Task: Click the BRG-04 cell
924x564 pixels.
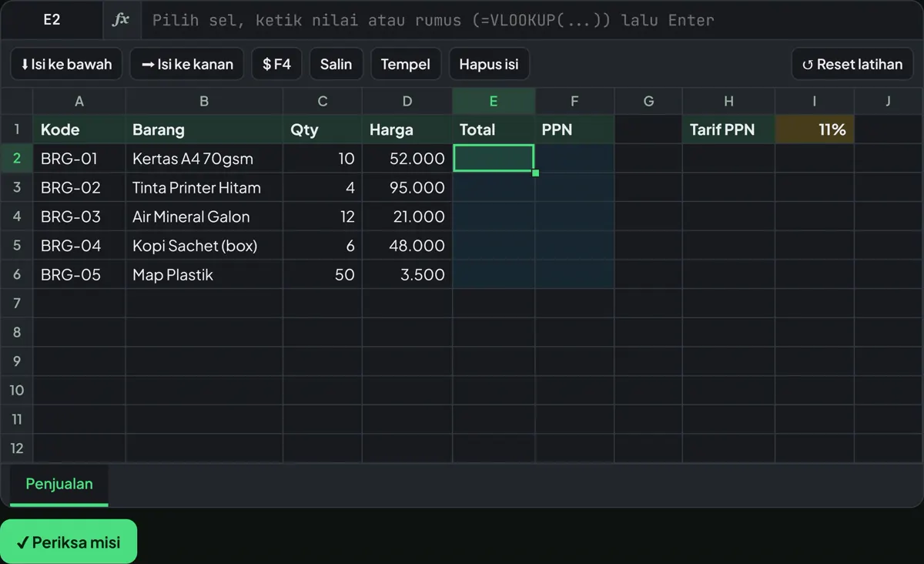Action: coord(79,246)
